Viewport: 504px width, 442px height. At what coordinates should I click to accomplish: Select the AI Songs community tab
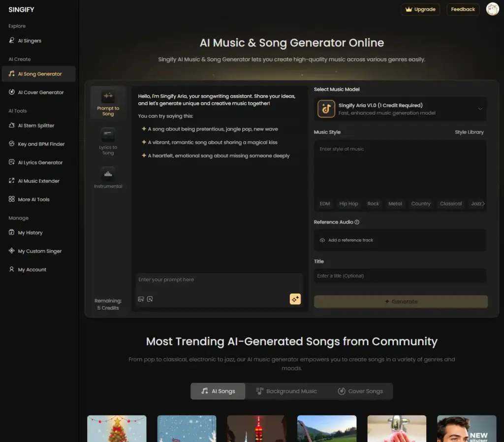[x=218, y=391]
